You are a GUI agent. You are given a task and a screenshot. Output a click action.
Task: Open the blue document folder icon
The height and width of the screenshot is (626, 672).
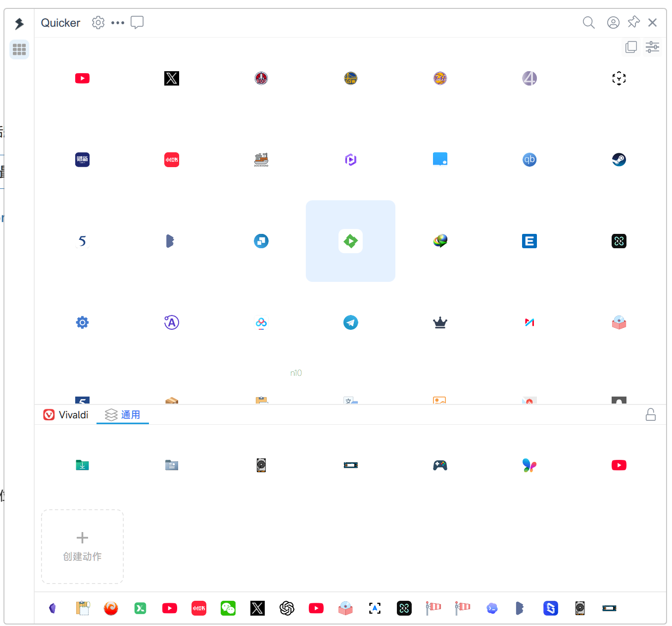(x=172, y=465)
